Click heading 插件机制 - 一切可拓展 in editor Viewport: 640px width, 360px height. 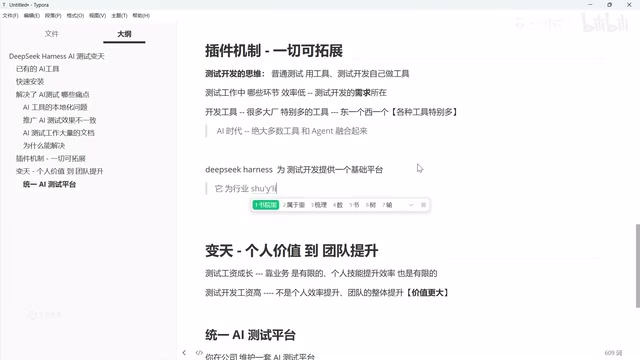(x=273, y=51)
